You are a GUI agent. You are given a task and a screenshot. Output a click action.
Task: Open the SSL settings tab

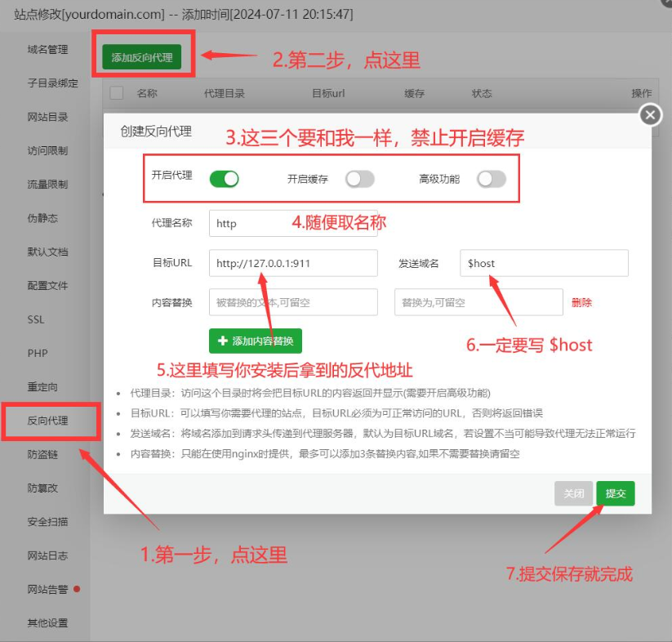click(36, 319)
